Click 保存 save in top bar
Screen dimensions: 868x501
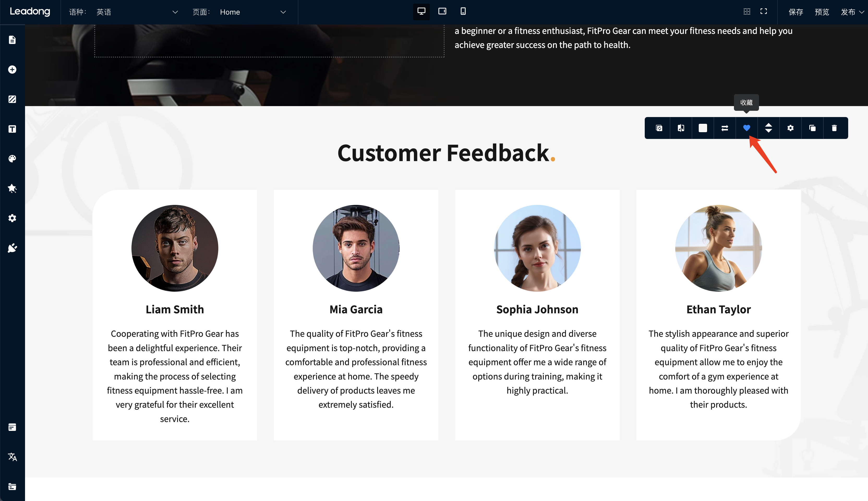(x=795, y=12)
